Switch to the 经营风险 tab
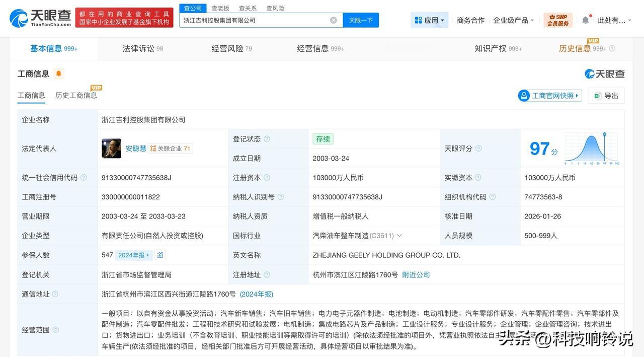This screenshot has width=644, height=357. click(232, 48)
